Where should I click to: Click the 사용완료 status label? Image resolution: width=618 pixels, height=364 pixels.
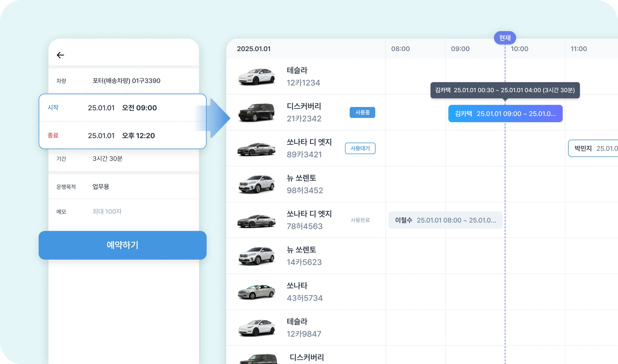tap(360, 220)
